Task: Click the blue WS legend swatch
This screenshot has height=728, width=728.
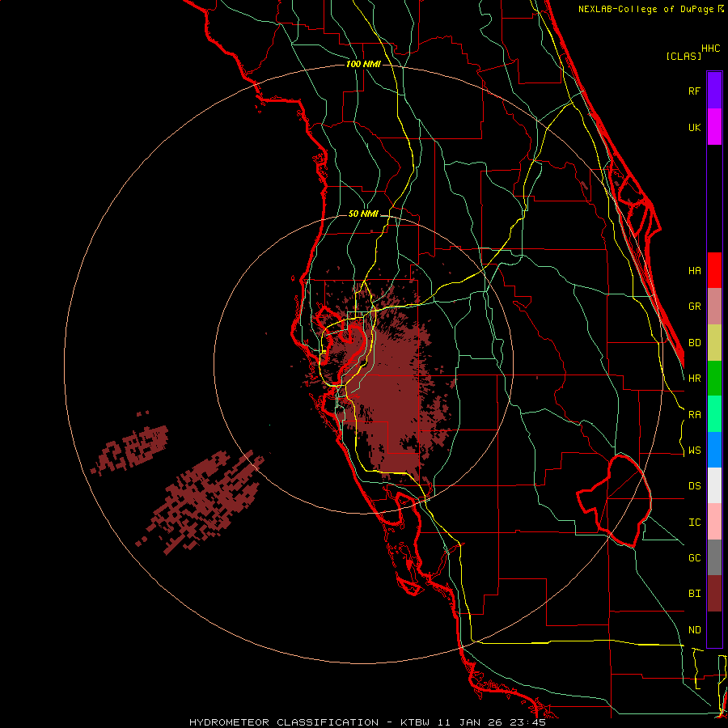Action: click(714, 450)
